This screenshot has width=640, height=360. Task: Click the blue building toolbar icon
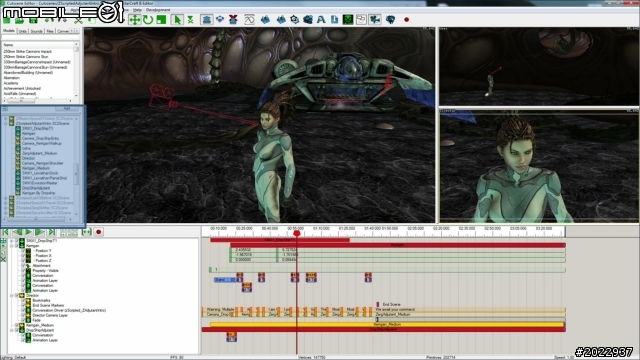[x=207, y=20]
